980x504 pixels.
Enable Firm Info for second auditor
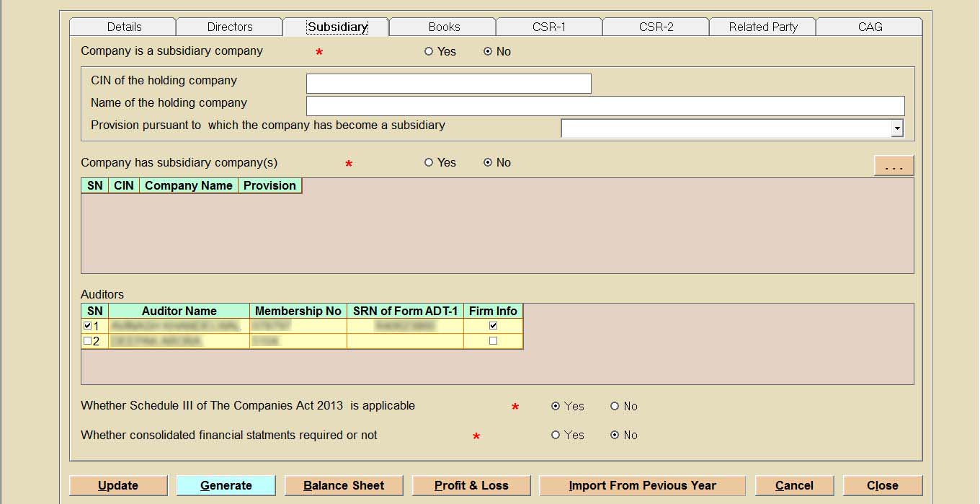[x=493, y=341]
